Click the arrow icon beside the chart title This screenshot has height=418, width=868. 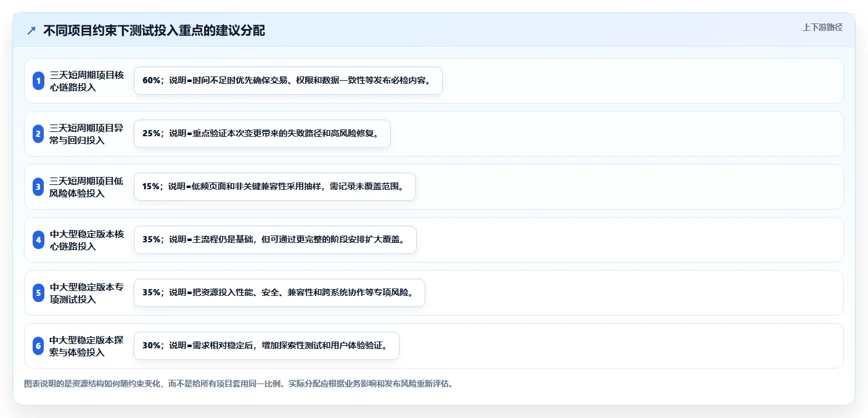(x=31, y=31)
